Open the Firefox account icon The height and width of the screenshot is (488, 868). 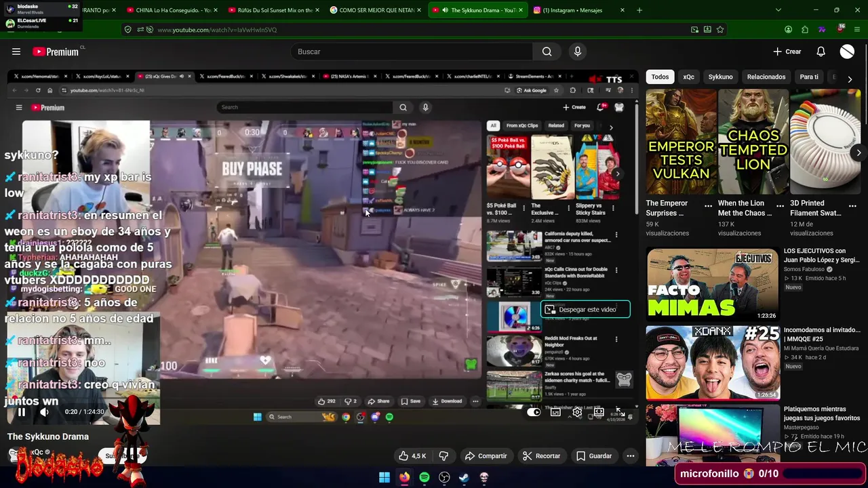tap(788, 30)
